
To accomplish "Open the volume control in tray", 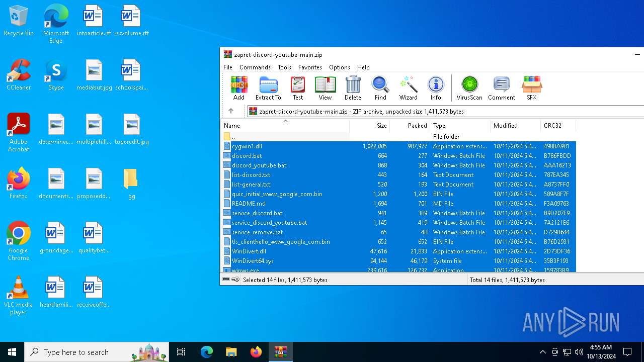I will pos(579,352).
